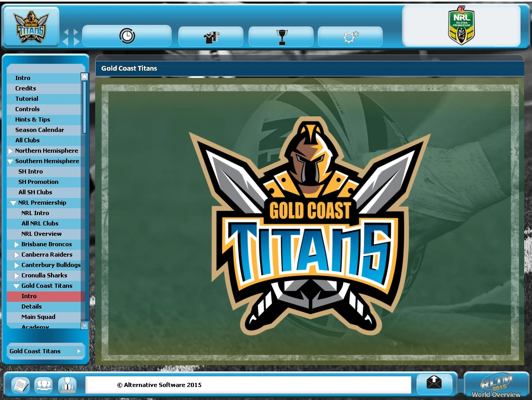Click the sidebar scrollbar thumb
The width and height of the screenshot is (532, 400).
(84, 107)
